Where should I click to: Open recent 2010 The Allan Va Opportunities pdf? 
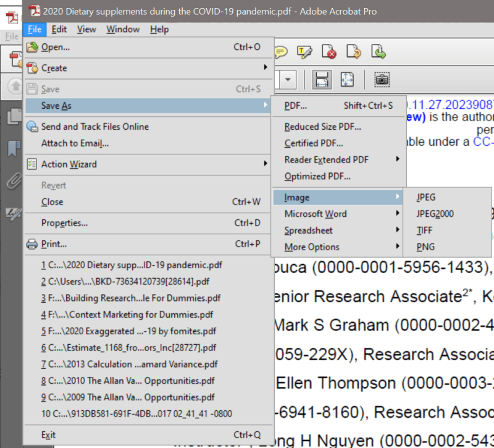click(x=148, y=381)
